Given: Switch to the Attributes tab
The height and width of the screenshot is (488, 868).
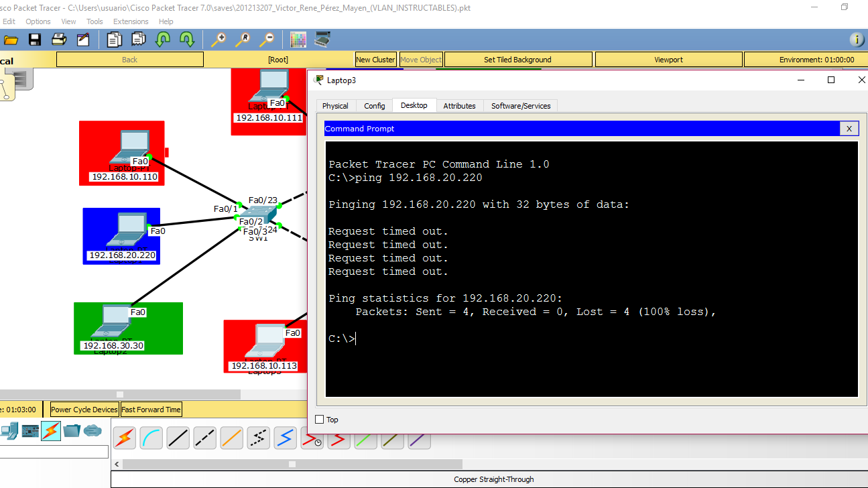Looking at the screenshot, I should click(x=459, y=106).
